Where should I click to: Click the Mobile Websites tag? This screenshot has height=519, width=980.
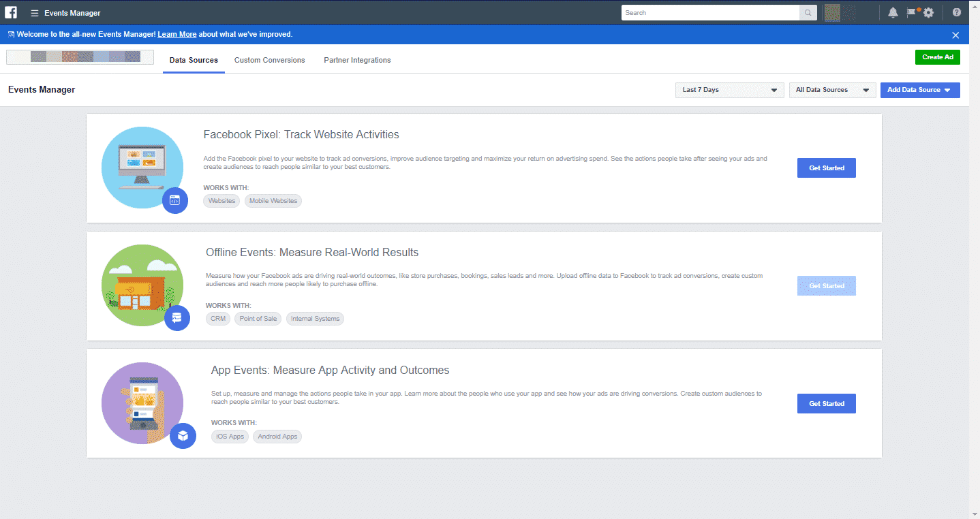click(273, 201)
